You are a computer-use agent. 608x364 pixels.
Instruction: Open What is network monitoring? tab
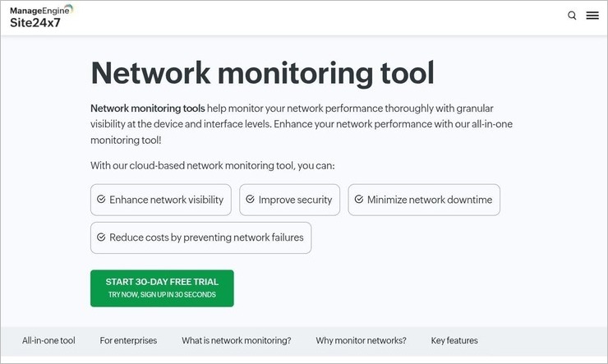(x=236, y=340)
